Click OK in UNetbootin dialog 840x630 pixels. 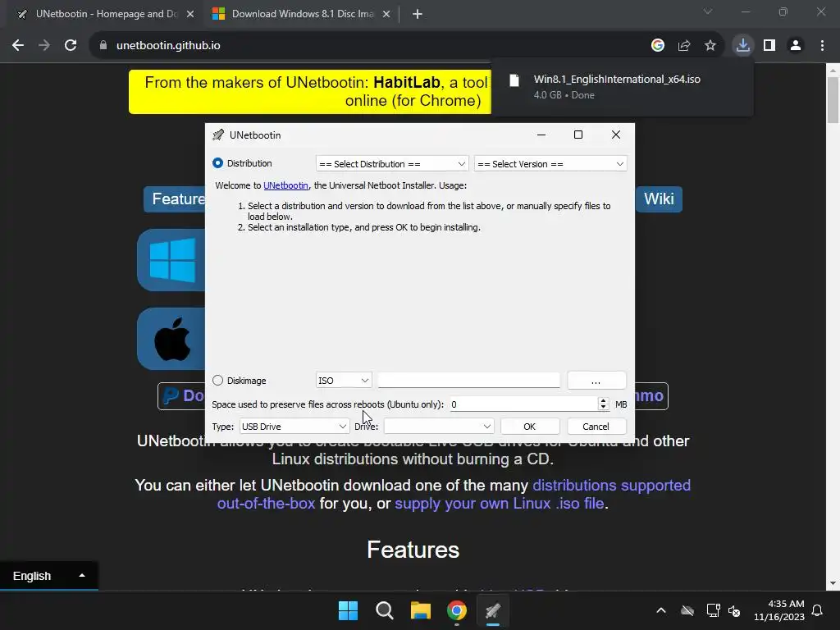[x=530, y=427]
